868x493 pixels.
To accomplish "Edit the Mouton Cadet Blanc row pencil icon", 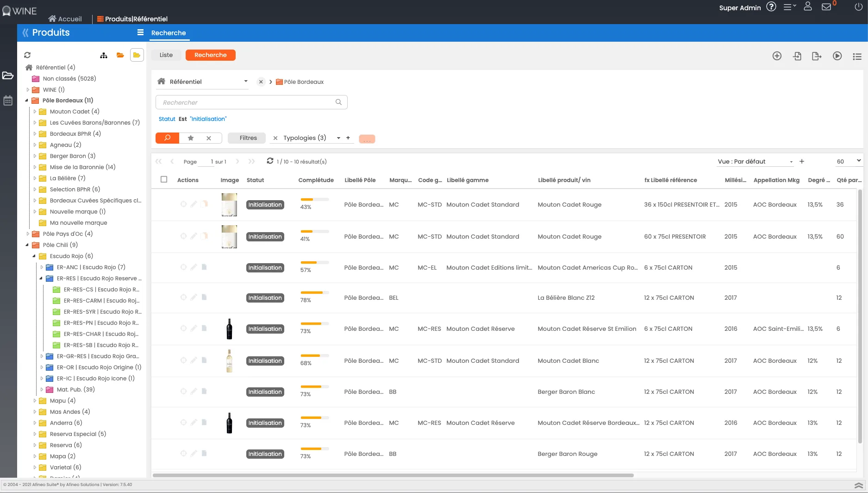I will [x=194, y=360].
